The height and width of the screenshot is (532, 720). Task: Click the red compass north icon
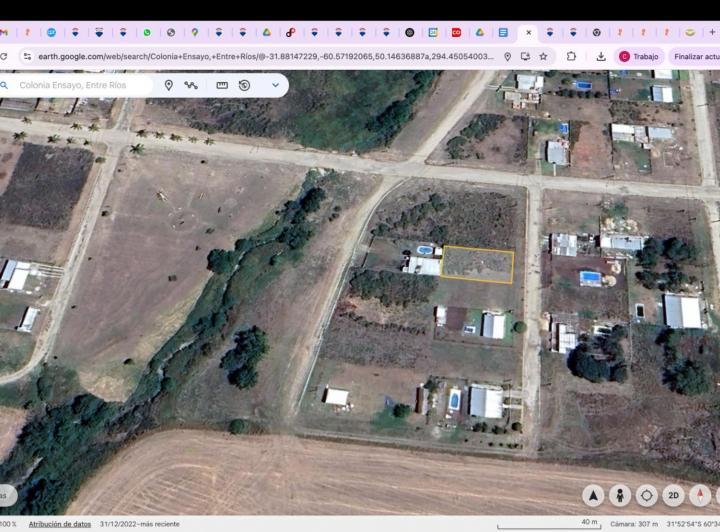tap(700, 496)
